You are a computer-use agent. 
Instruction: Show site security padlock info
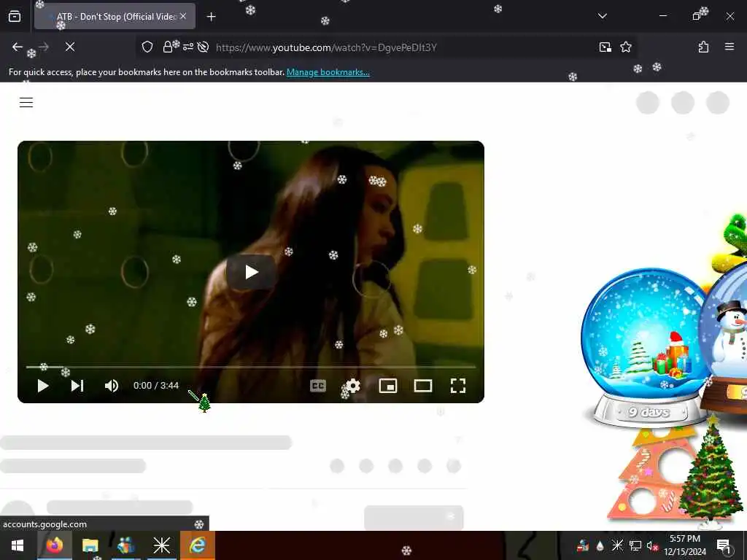pyautogui.click(x=167, y=47)
